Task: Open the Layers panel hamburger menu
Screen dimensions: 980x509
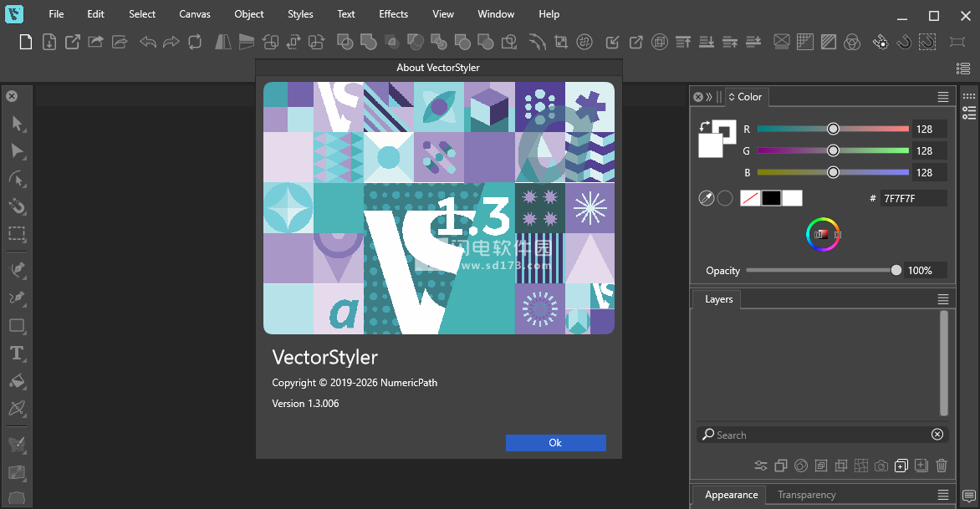Action: click(x=943, y=299)
